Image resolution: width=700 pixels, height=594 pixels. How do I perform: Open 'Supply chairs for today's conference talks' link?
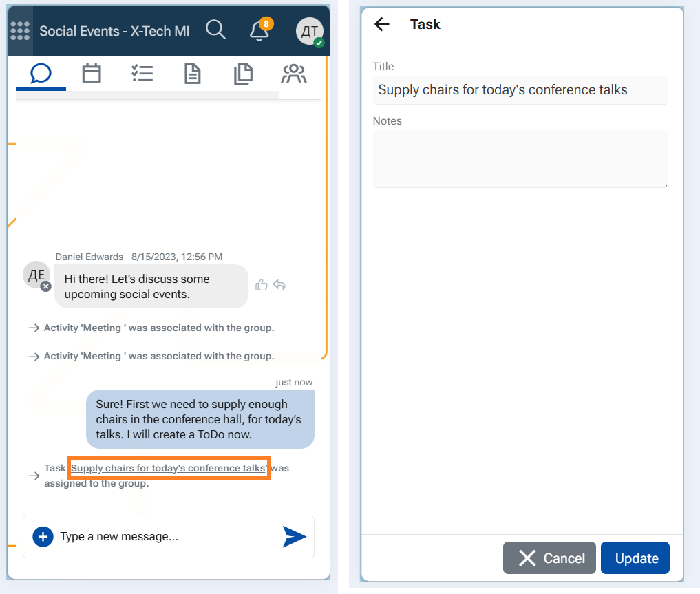coord(168,468)
